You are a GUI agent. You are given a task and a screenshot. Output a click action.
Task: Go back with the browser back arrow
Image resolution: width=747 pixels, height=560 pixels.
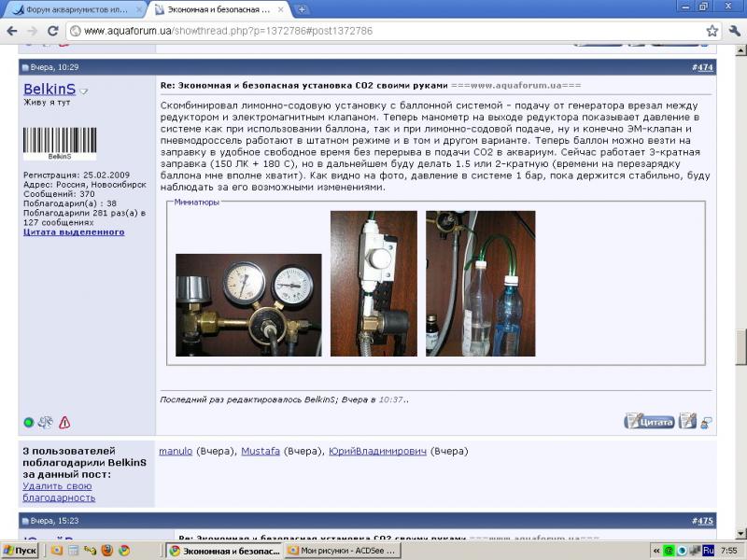12,31
